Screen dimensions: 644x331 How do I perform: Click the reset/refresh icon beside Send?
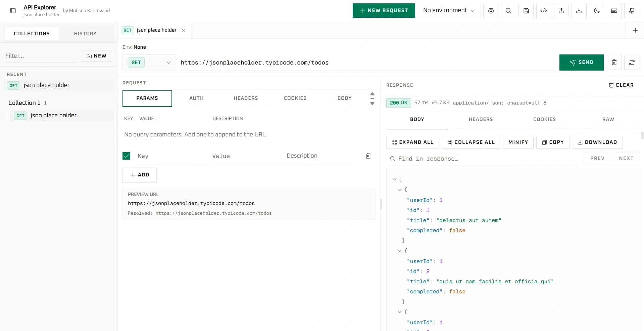tap(632, 63)
